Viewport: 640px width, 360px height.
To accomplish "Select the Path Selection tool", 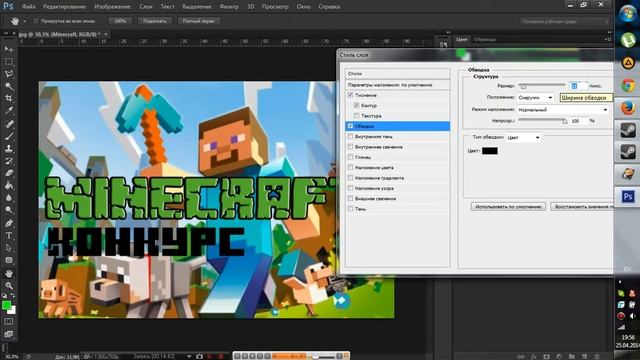I will (9, 248).
